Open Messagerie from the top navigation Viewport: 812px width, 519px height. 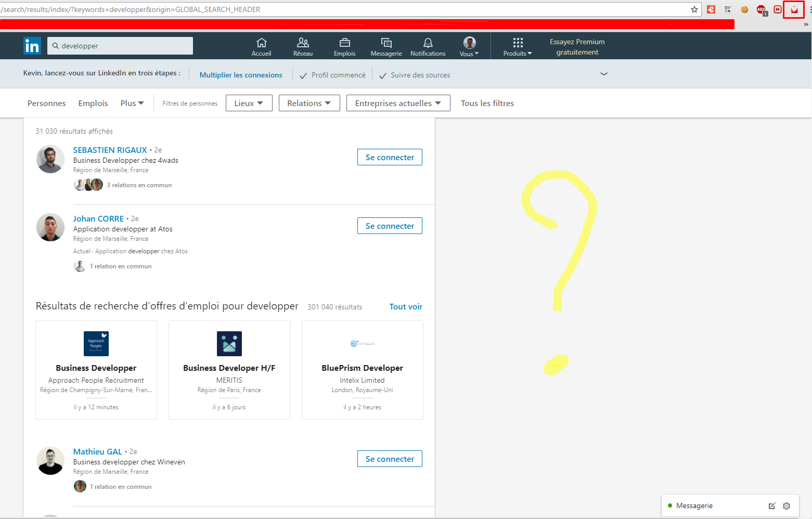coord(386,46)
